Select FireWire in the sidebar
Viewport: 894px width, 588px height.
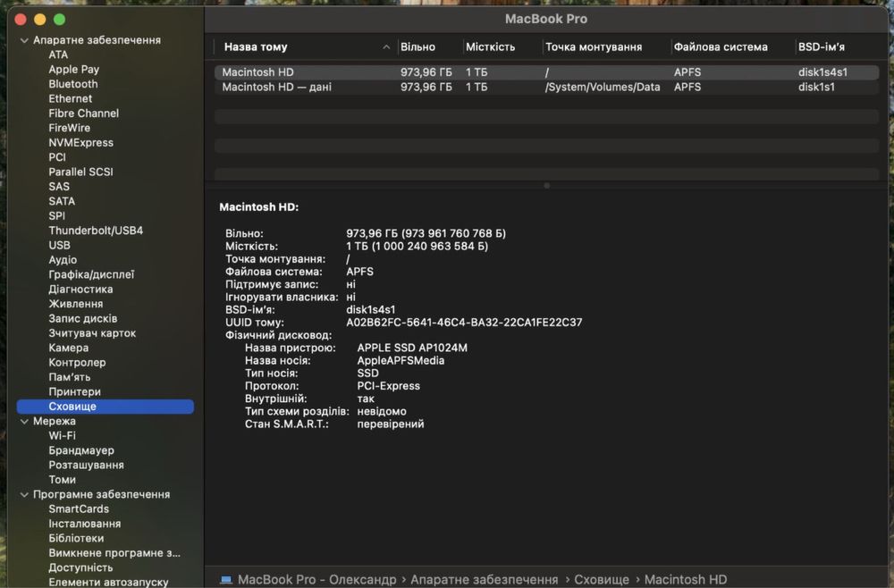69,128
